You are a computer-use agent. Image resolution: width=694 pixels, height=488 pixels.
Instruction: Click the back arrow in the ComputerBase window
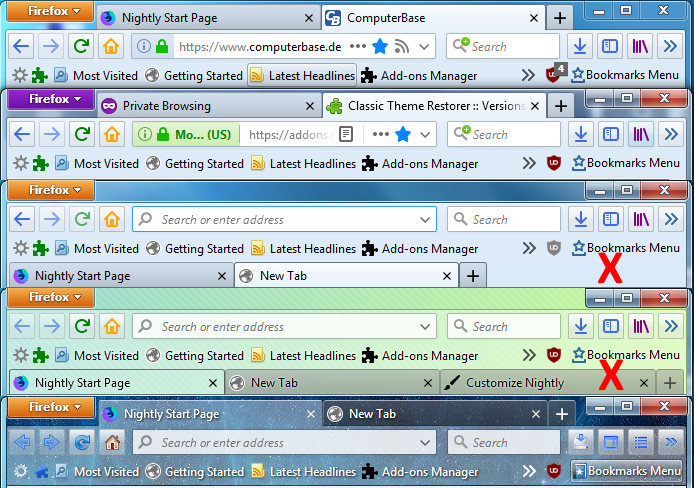point(21,46)
